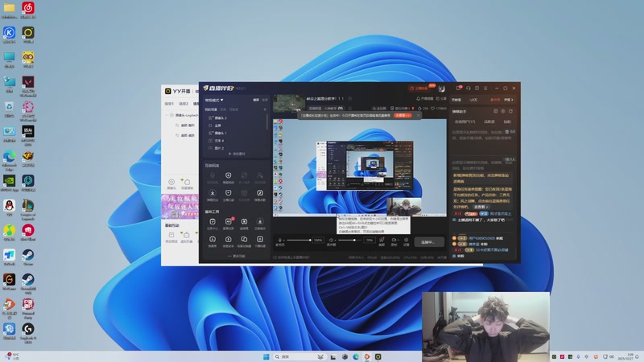This screenshot has width=644, height=362.
Task: Mute the speaker icon
Action: click(331, 240)
